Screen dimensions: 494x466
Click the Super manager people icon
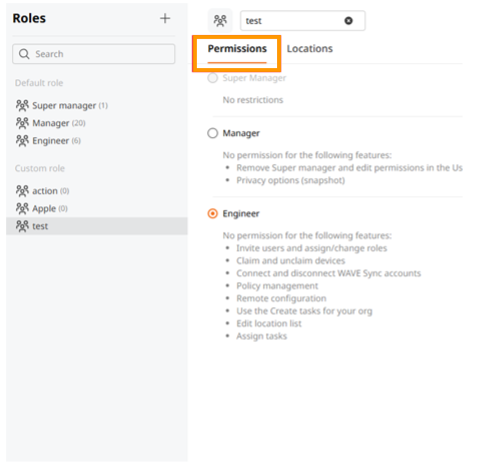coord(22,105)
